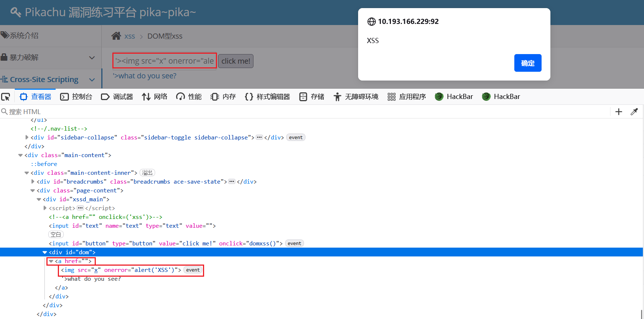Screen dimensions: 644x319
Task: Switch to the Network (网络) tab
Action: pos(155,97)
